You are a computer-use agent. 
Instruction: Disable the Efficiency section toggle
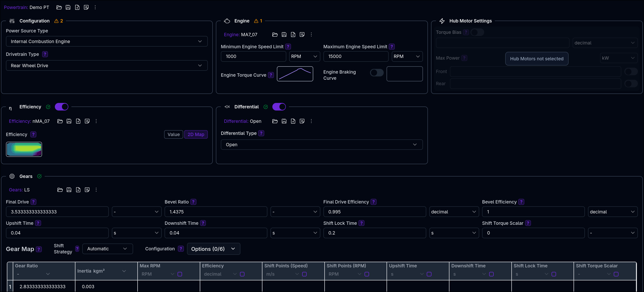pyautogui.click(x=61, y=106)
